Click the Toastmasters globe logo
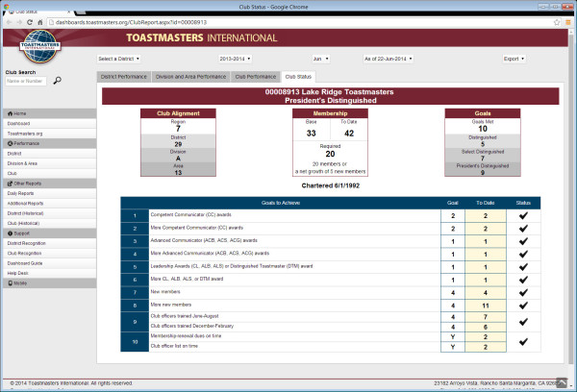577x392 pixels. [40, 46]
